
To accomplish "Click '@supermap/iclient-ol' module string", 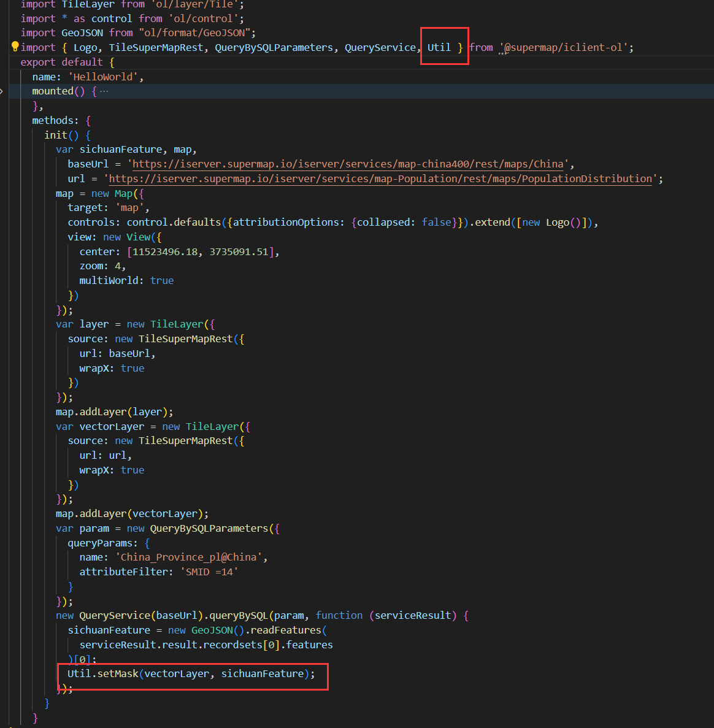I will click(x=563, y=47).
